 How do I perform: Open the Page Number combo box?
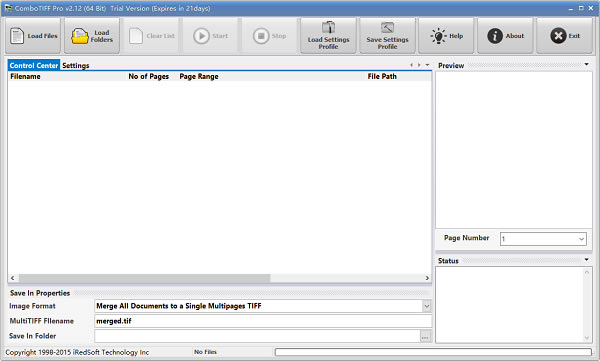pyautogui.click(x=543, y=239)
